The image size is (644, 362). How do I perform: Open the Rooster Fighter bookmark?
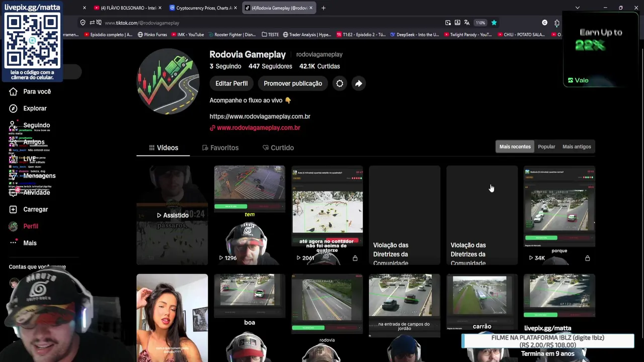[231, 35]
